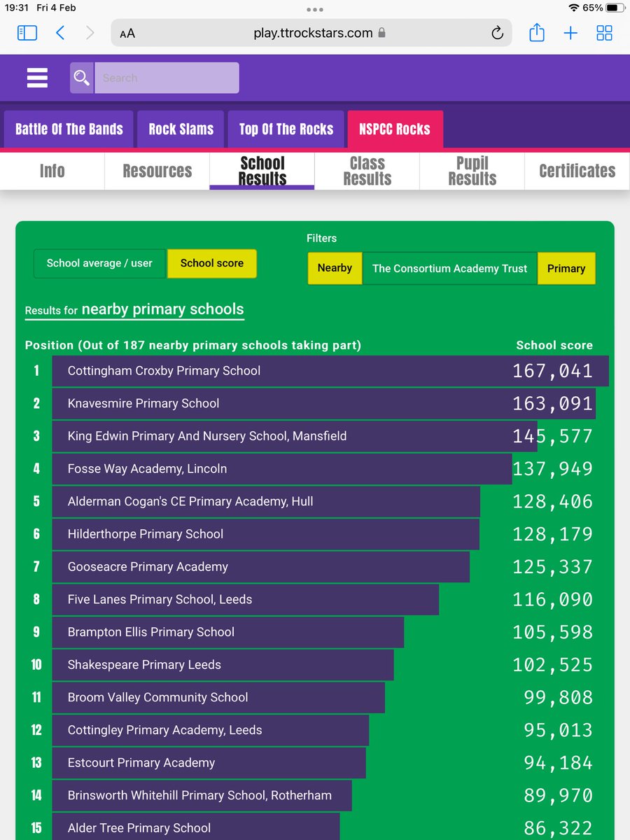The height and width of the screenshot is (840, 630).
Task: Open the AA reader text size menu
Action: (127, 33)
